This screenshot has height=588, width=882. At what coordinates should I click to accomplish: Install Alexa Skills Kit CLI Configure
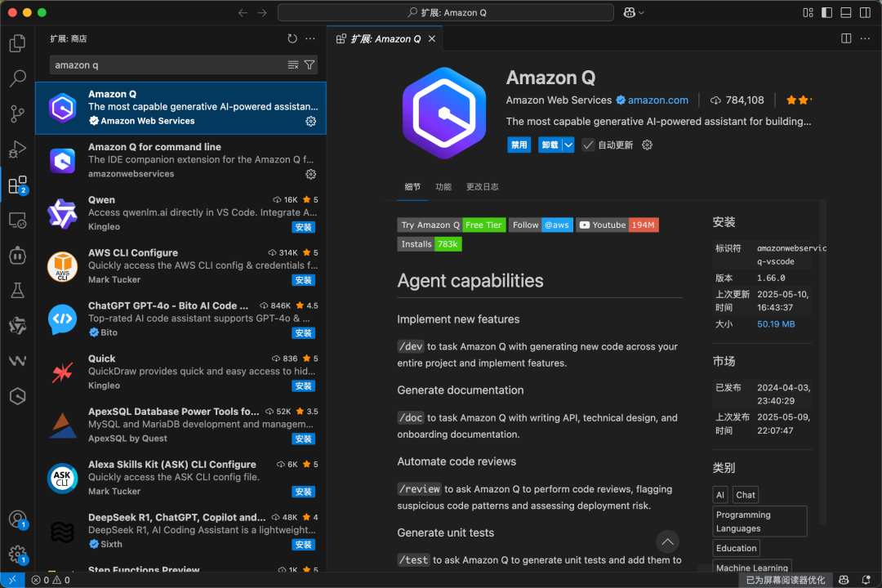pyautogui.click(x=303, y=491)
